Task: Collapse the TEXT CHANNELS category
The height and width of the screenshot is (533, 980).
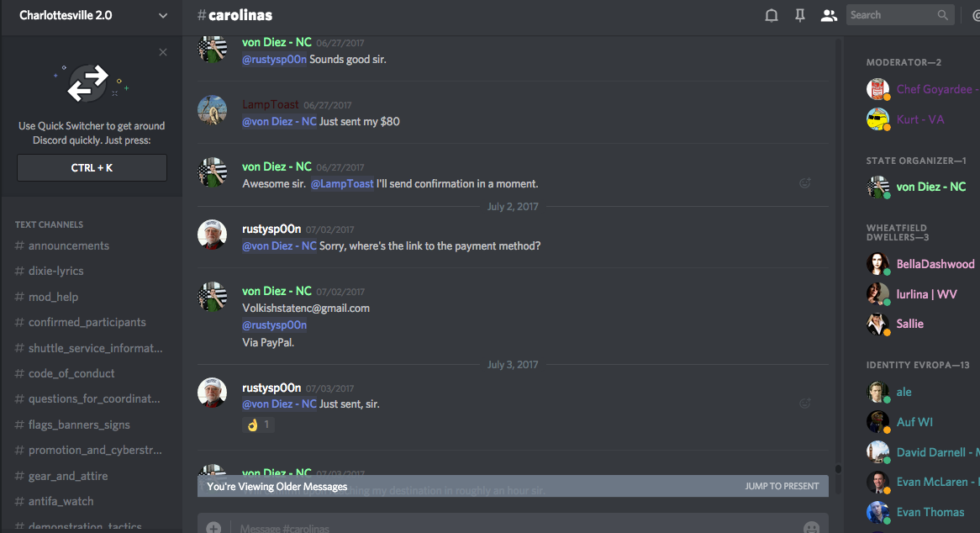Action: pyautogui.click(x=49, y=224)
